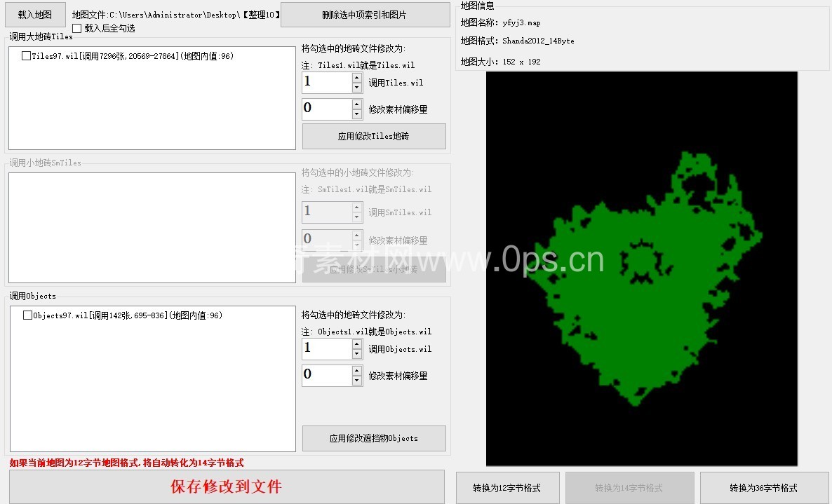
Task: Click 转换为36字节格式 convert button
Action: [x=763, y=488]
